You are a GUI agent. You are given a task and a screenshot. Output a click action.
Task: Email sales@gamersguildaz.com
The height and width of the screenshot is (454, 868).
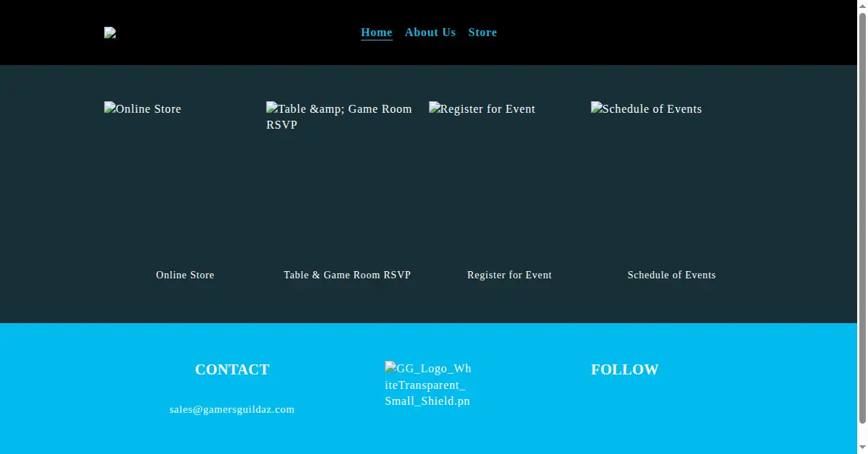point(232,410)
